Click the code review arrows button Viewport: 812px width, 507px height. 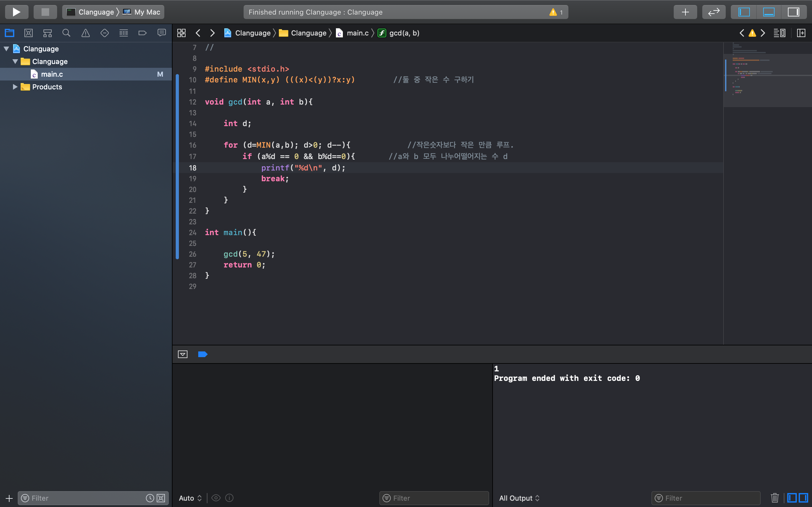714,12
